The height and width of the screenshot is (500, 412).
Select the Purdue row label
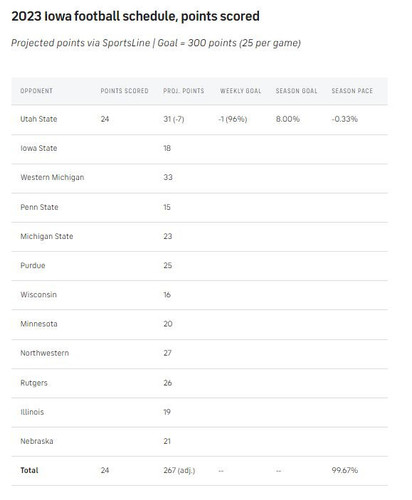33,266
